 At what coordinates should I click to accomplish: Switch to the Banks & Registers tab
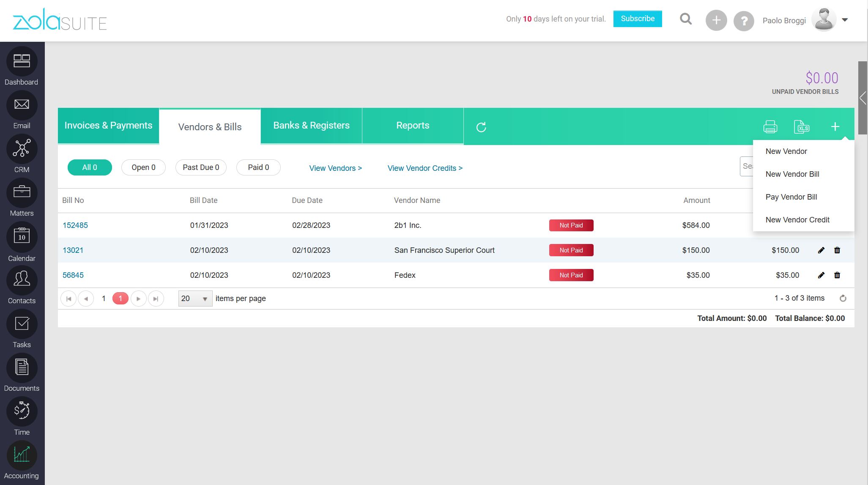tap(312, 125)
